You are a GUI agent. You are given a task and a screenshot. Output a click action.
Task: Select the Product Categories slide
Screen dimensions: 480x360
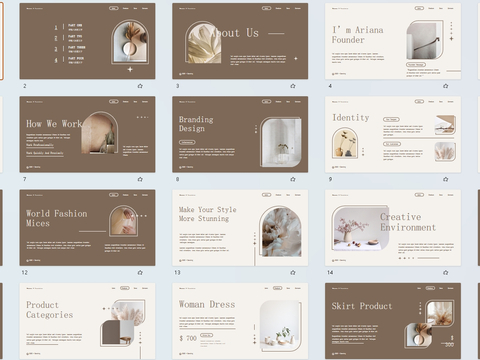click(x=87, y=321)
